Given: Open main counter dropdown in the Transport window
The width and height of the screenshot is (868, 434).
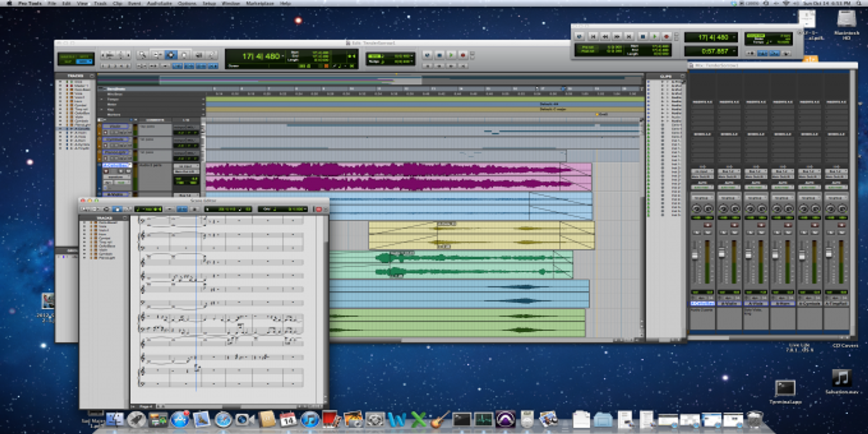Looking at the screenshot, I should point(734,37).
